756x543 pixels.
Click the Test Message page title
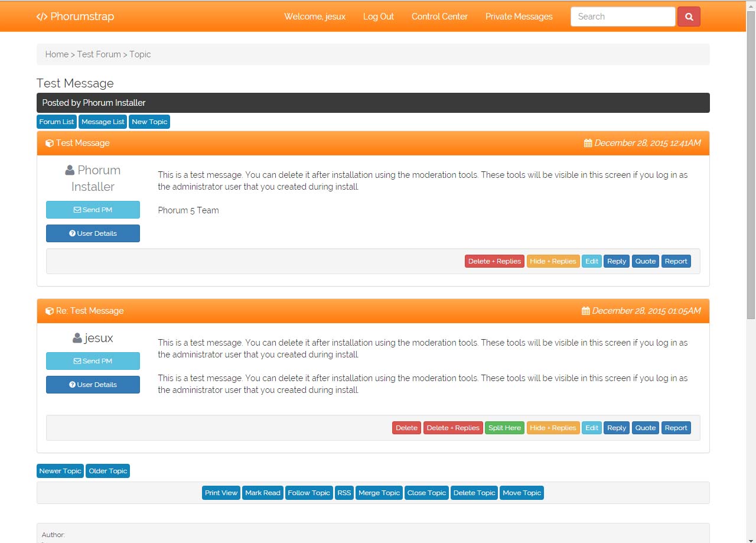click(75, 83)
